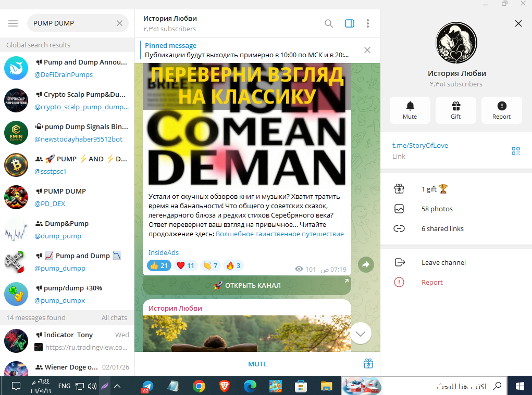The image size is (532, 395).
Task: Open the notification center icon
Action: pyautogui.click(x=16, y=386)
